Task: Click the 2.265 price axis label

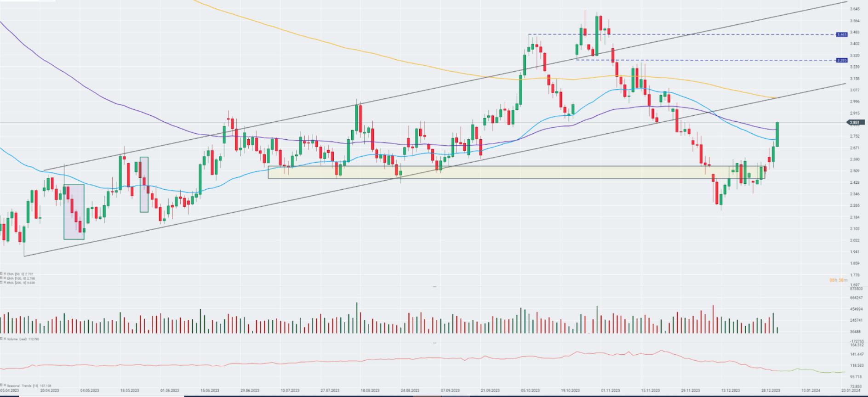Action: pyautogui.click(x=855, y=205)
